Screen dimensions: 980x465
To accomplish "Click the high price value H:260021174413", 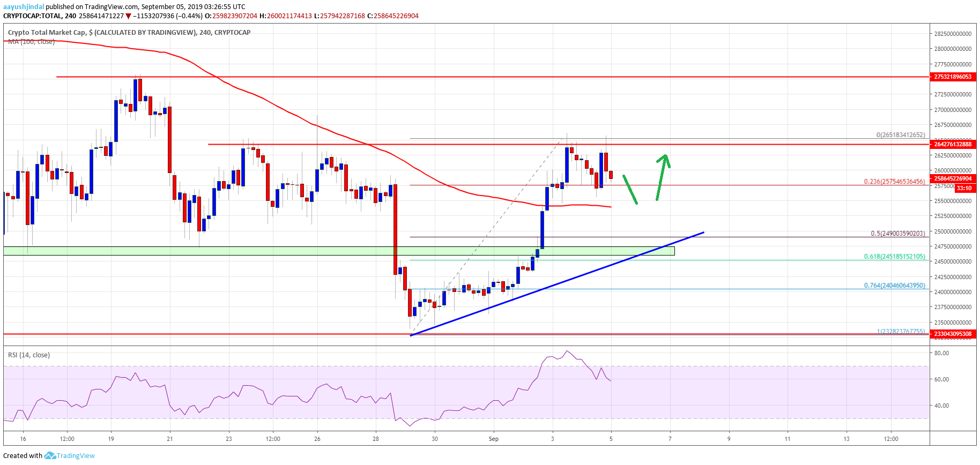I will pyautogui.click(x=286, y=16).
